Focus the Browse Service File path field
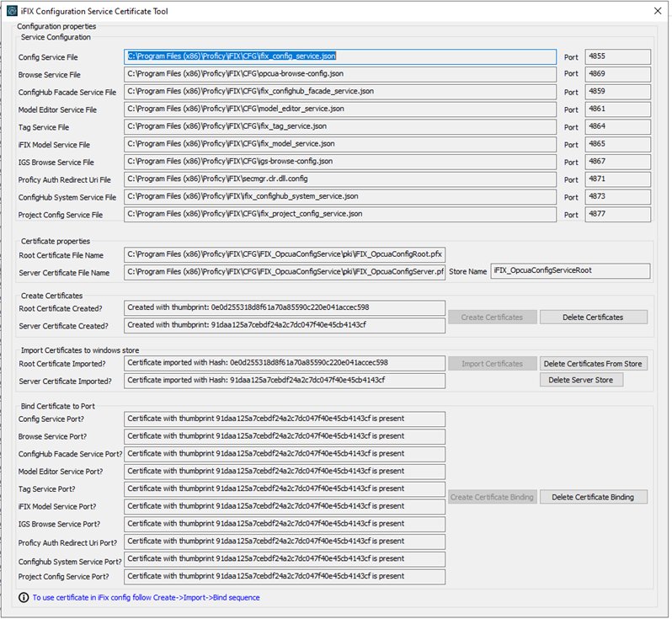Viewport: 672px width, 619px height. tap(340, 74)
